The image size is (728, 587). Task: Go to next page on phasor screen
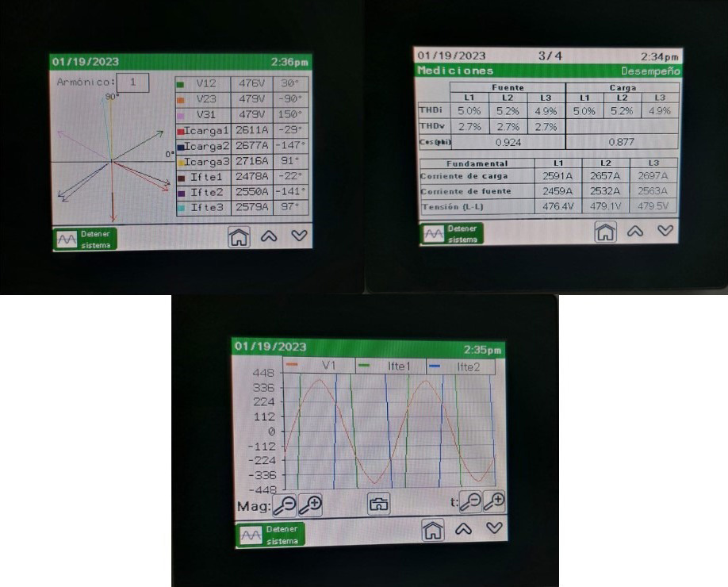tap(299, 236)
